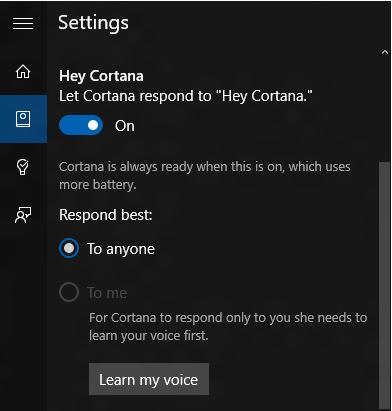The width and height of the screenshot is (392, 411).
Task: Open the Notebook sidebar icon
Action: (23, 119)
